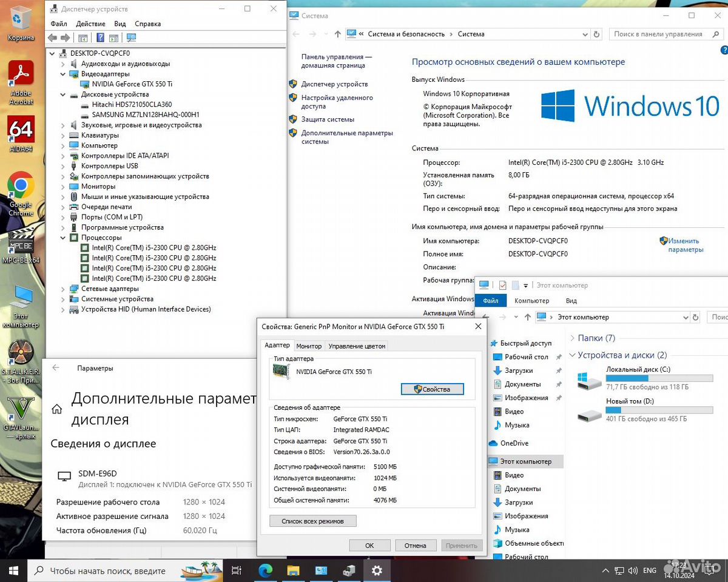Open Local Disk (C:) drive

[644, 379]
